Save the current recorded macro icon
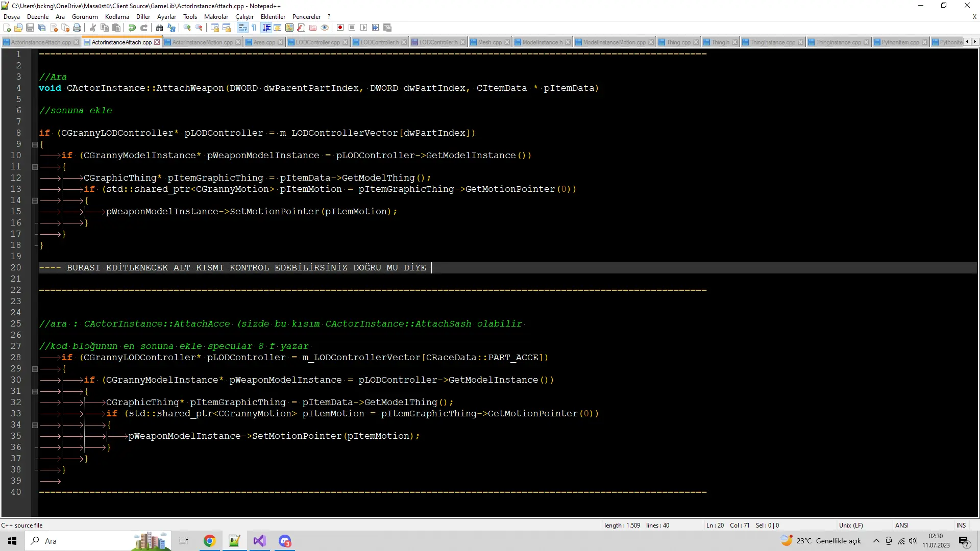 [x=387, y=28]
